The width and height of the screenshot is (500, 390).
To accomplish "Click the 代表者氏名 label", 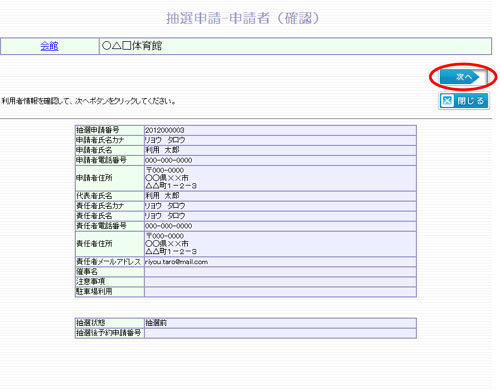I will tap(94, 196).
